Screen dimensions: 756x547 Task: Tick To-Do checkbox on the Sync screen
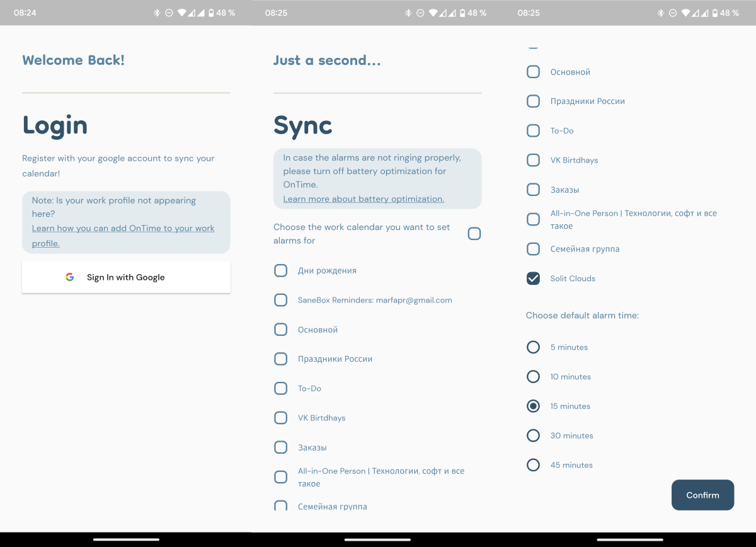pos(281,388)
